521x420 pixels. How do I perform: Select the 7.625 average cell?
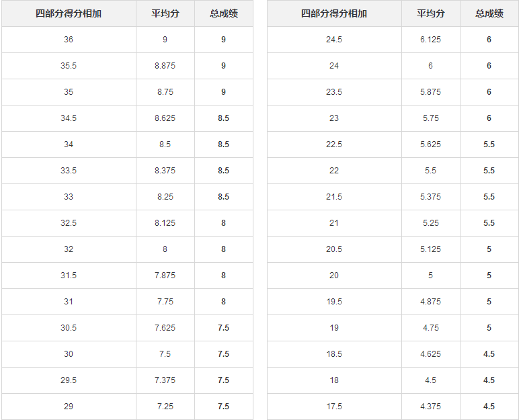(165, 328)
